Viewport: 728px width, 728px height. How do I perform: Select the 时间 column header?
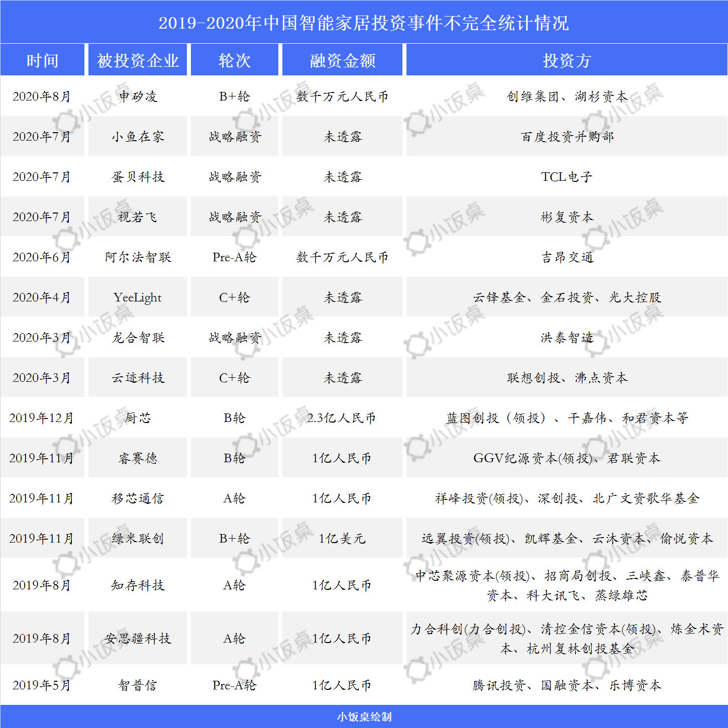click(x=42, y=59)
